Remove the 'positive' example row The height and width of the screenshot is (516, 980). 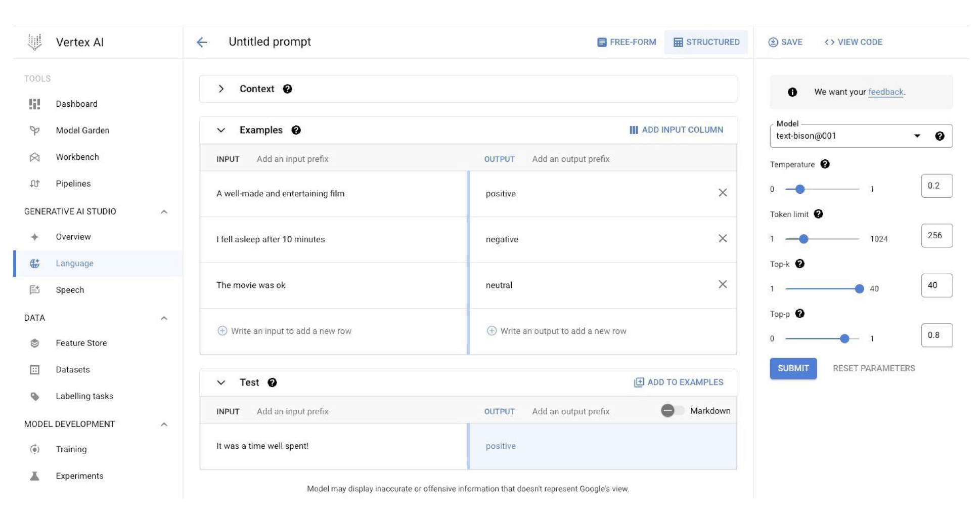[x=723, y=193]
